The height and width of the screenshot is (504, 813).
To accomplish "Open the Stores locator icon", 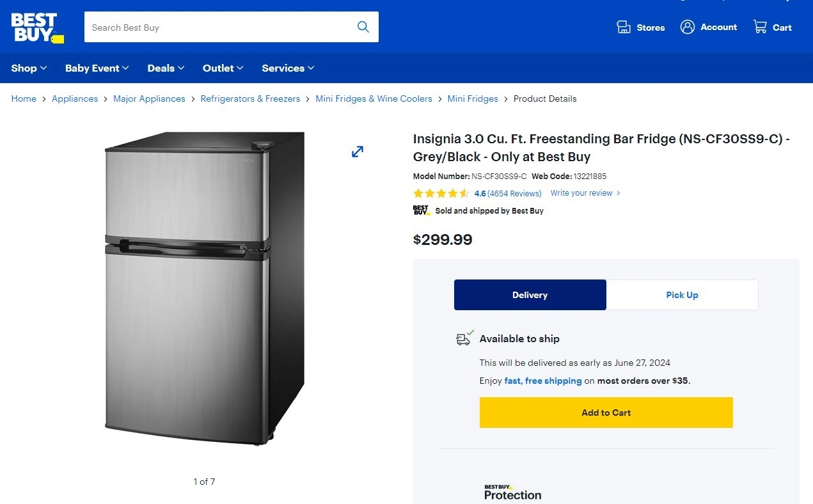I will click(624, 27).
